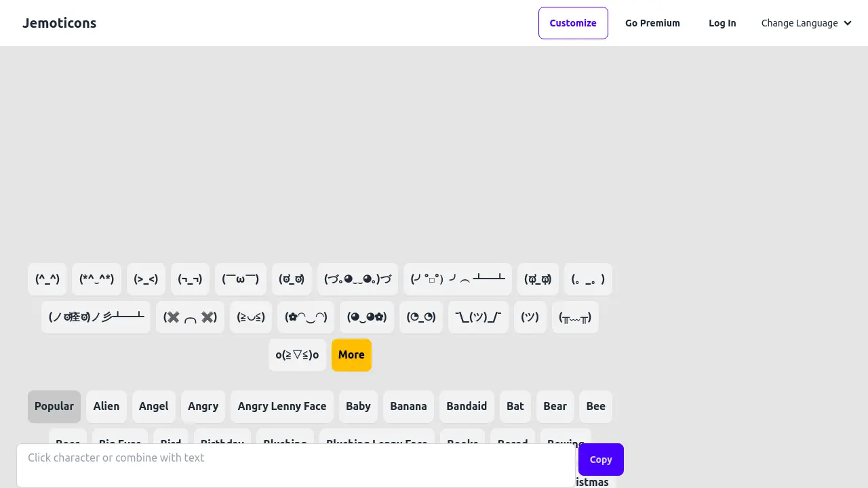The width and height of the screenshot is (868, 488).
Task: Choose the Banana category
Action: 408,407
